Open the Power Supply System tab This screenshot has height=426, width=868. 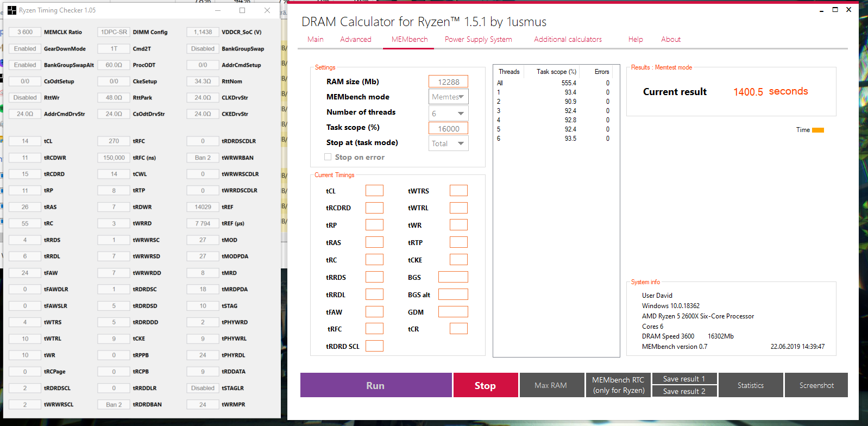coord(479,39)
